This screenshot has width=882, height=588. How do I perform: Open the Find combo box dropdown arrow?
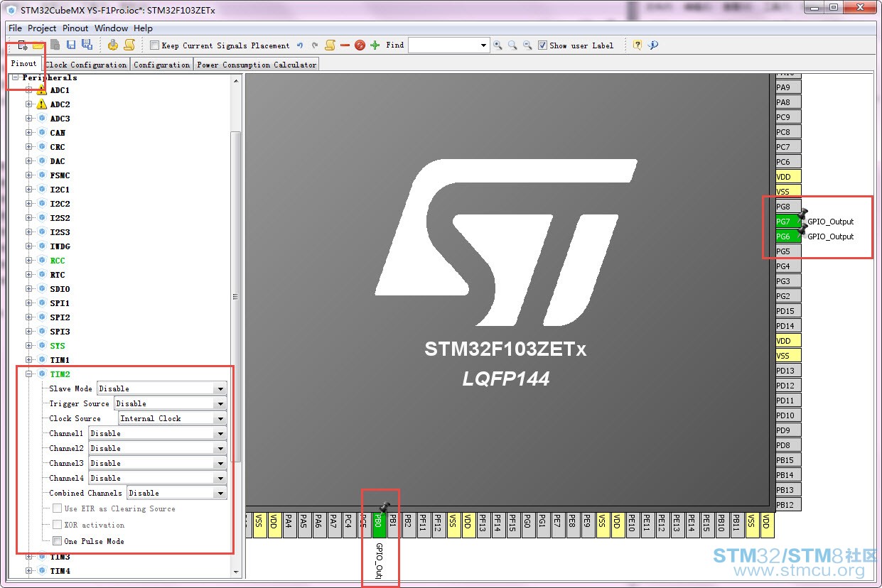tap(484, 45)
